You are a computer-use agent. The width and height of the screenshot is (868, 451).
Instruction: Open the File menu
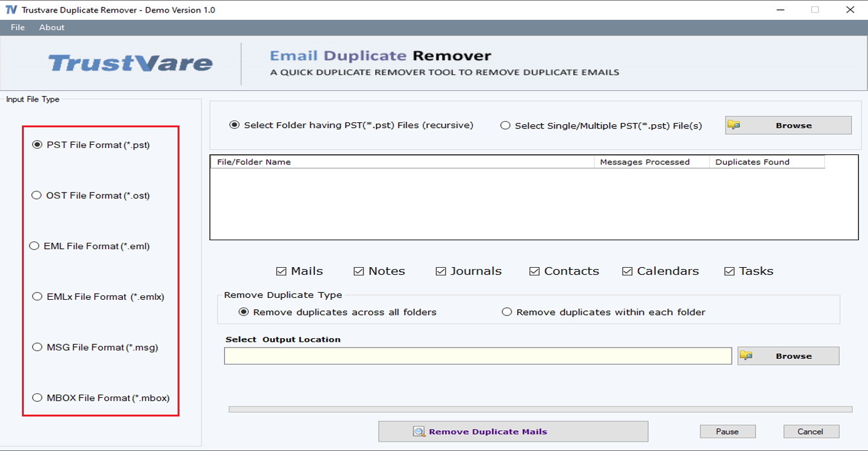point(17,27)
